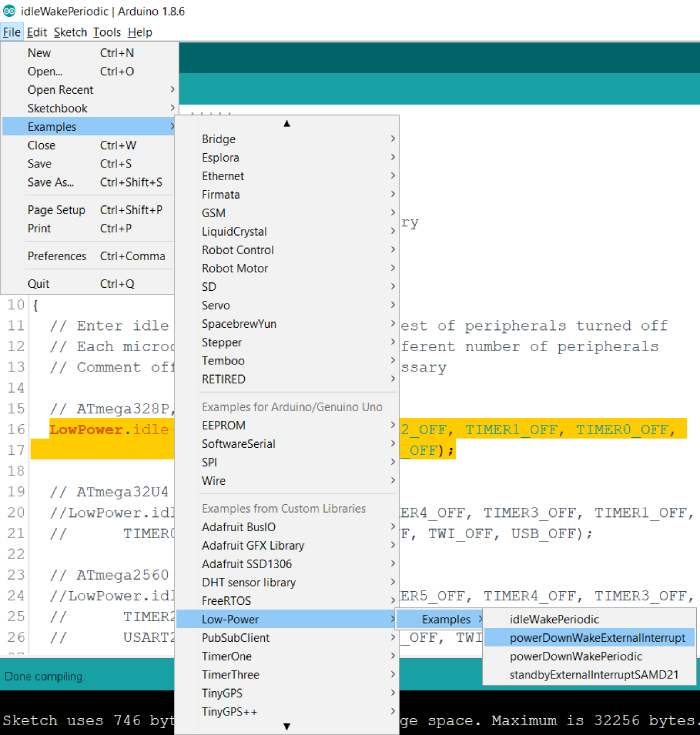
Task: Click the highlighted LowPower.idle code text
Action: point(109,429)
